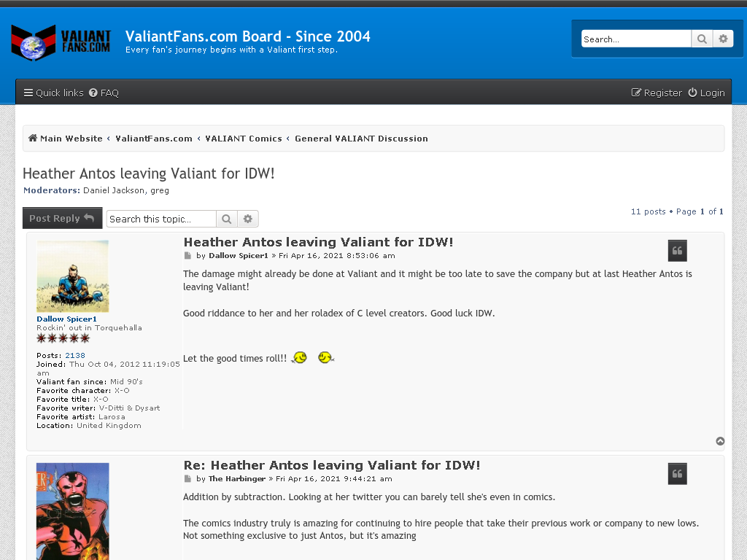Click the Post Reply button
This screenshot has height=560, width=747.
(x=63, y=218)
